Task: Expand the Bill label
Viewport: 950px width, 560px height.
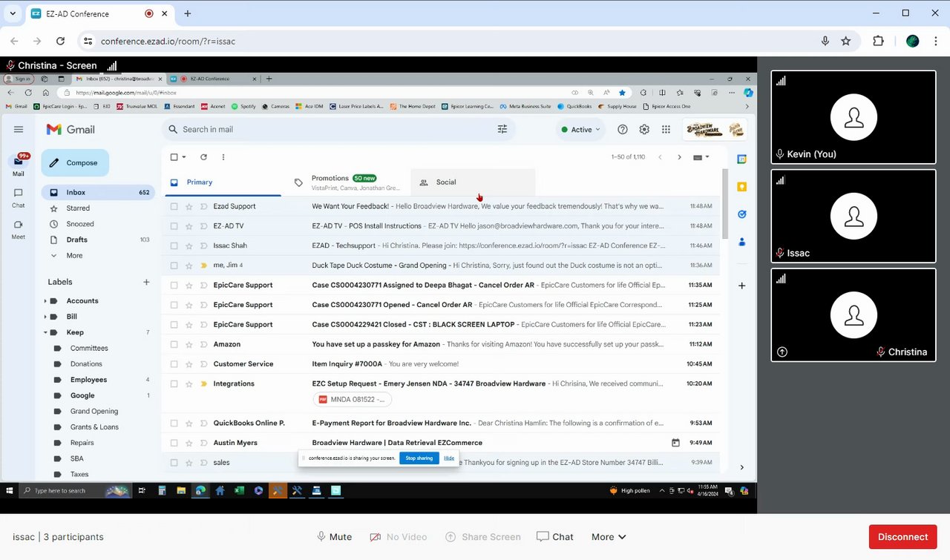Action: click(45, 317)
